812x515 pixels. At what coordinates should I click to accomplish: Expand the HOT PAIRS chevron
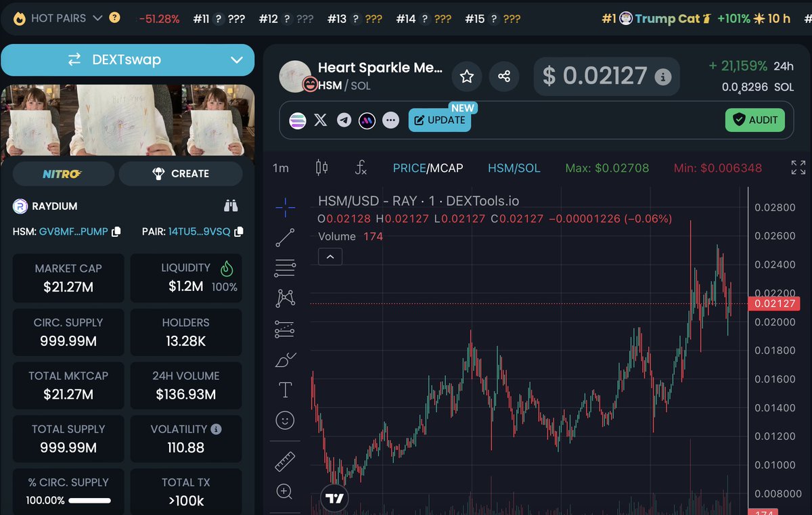(x=97, y=18)
